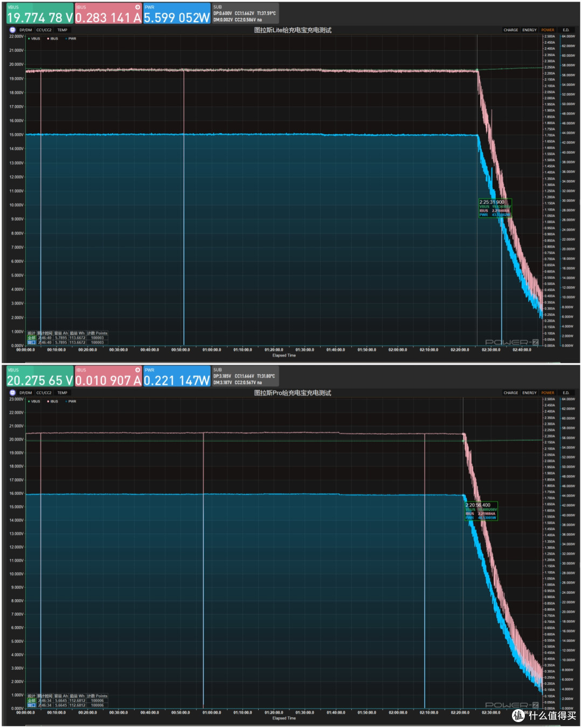Image resolution: width=582 pixels, height=728 pixels.
Task: Click the 02:30:00.0 time tick on the top chart
Action: point(491,350)
